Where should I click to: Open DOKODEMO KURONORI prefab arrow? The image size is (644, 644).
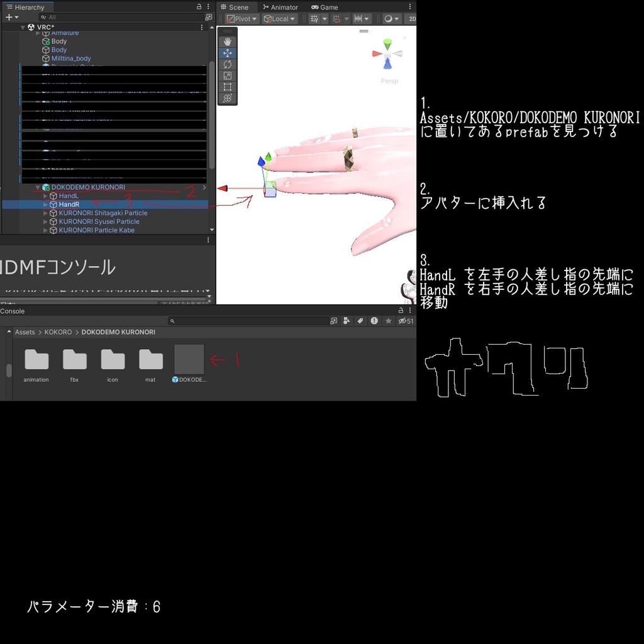pyautogui.click(x=204, y=187)
